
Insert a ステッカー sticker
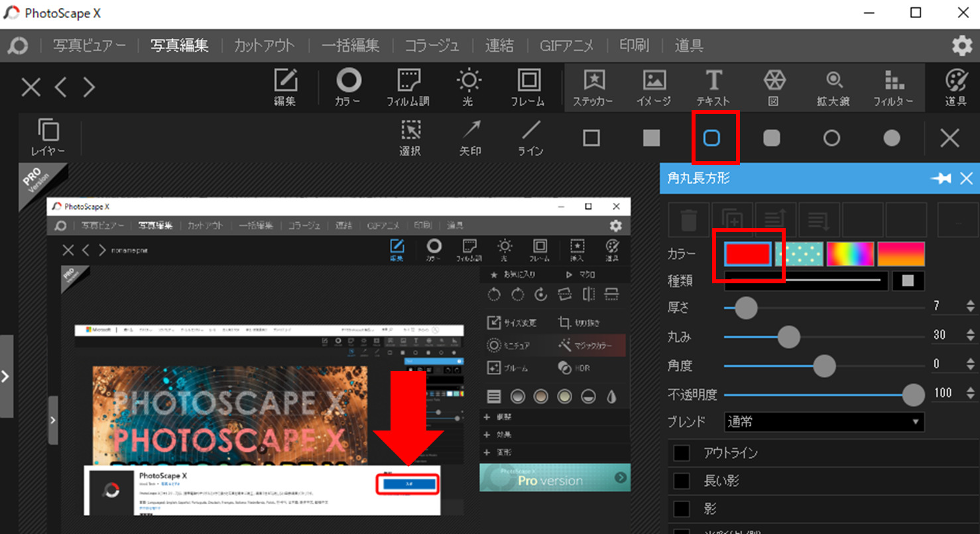point(593,88)
